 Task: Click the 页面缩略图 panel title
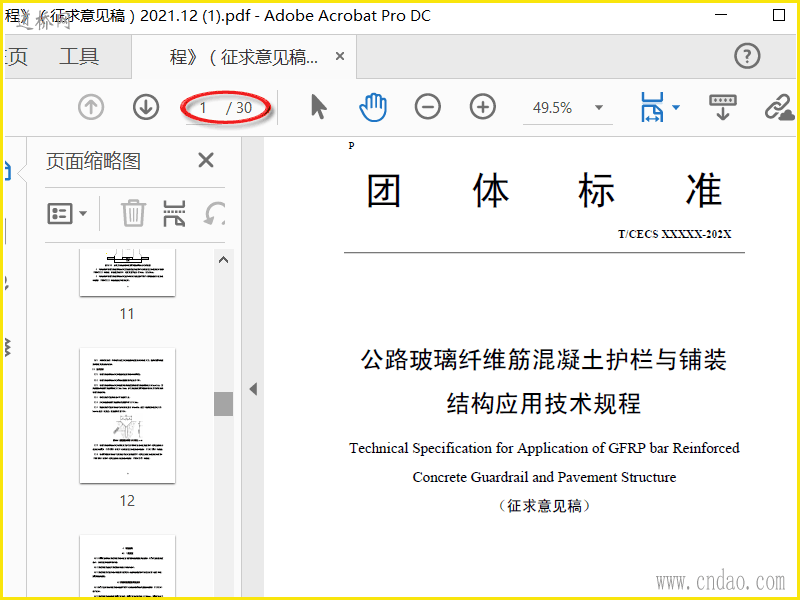coord(93,161)
